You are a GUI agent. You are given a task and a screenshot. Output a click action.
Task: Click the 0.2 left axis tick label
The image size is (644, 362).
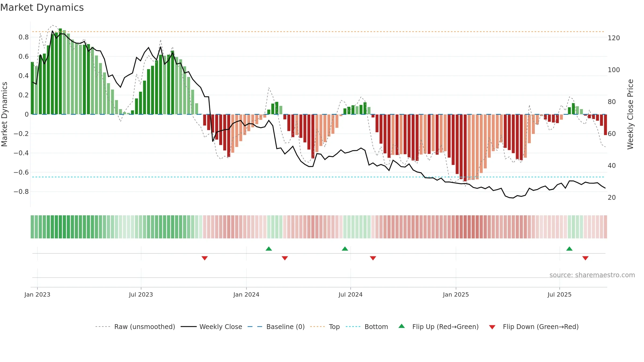(x=24, y=95)
